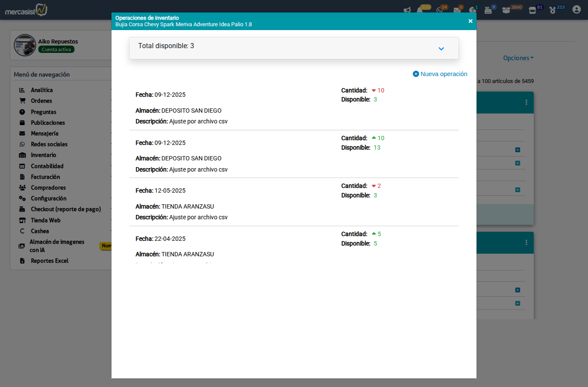Click the Nueva operación link
Viewport: 588px width, 387px height.
pyautogui.click(x=440, y=74)
